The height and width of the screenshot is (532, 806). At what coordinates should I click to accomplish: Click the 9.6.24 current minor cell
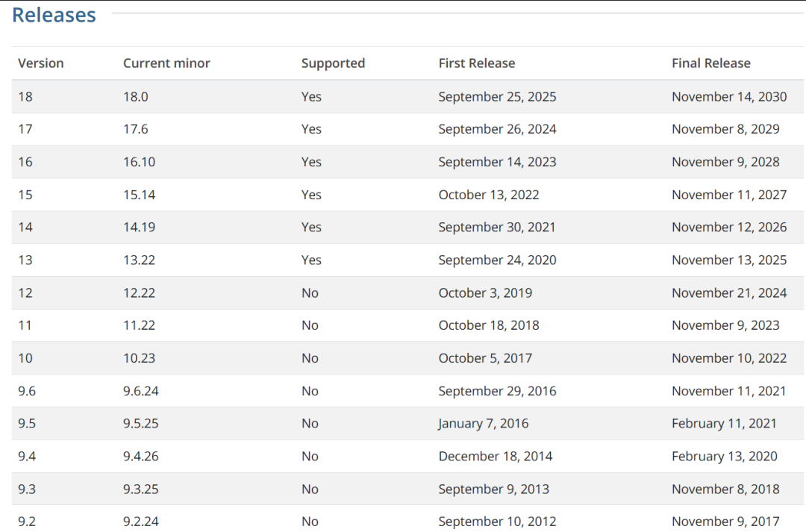(141, 391)
